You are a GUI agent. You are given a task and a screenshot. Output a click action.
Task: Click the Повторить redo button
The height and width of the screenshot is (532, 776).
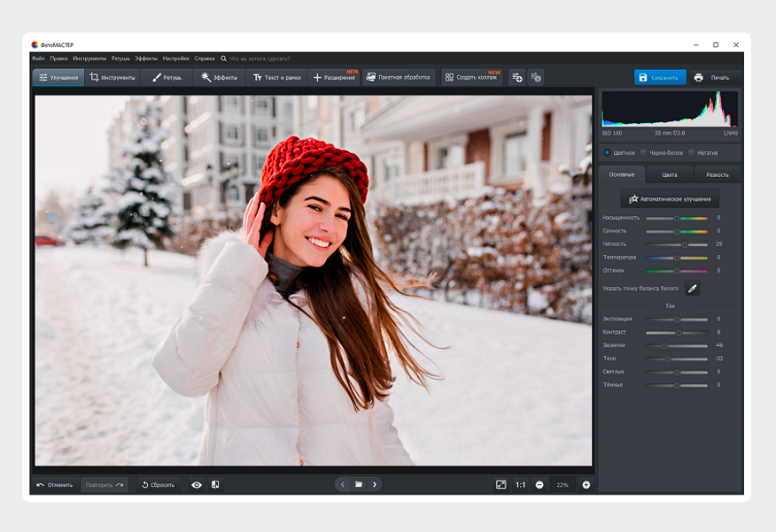(105, 485)
